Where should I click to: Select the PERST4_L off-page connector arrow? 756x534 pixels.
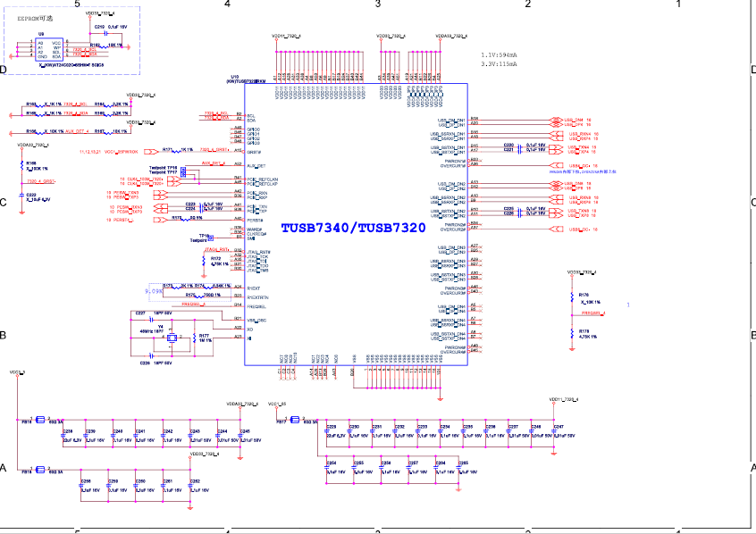pyautogui.click(x=161, y=220)
